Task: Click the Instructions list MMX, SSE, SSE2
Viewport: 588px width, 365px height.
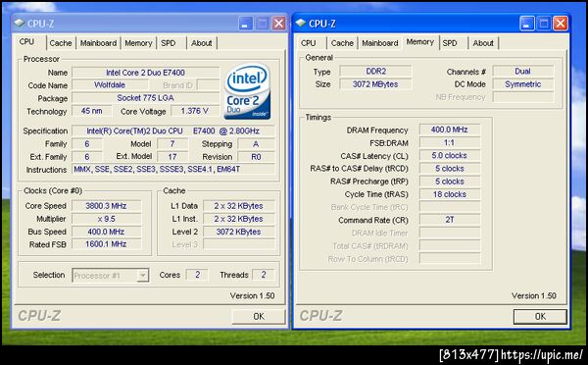Action: (x=172, y=169)
